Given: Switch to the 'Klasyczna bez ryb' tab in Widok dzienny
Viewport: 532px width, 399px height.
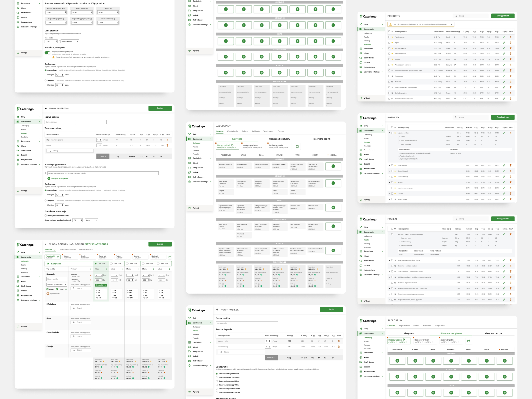Looking at the screenshot, I should tap(86, 249).
